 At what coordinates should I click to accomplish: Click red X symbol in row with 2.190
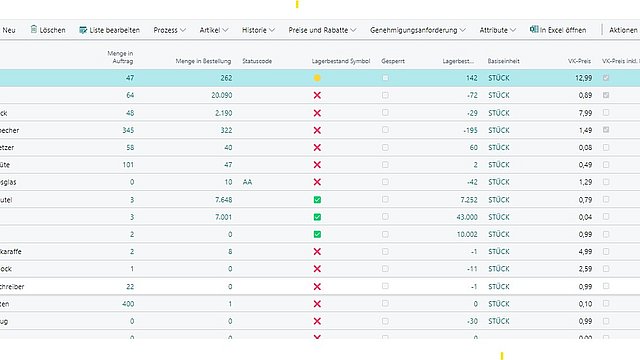317,113
